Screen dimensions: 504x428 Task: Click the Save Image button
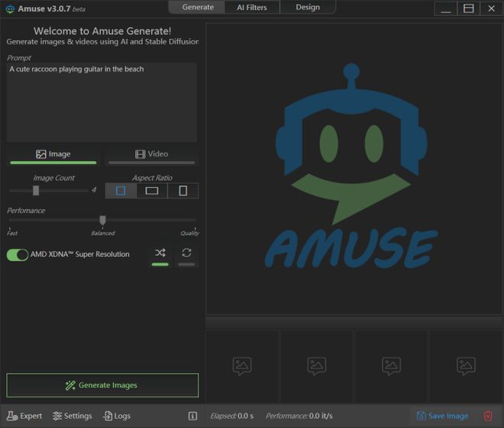442,416
